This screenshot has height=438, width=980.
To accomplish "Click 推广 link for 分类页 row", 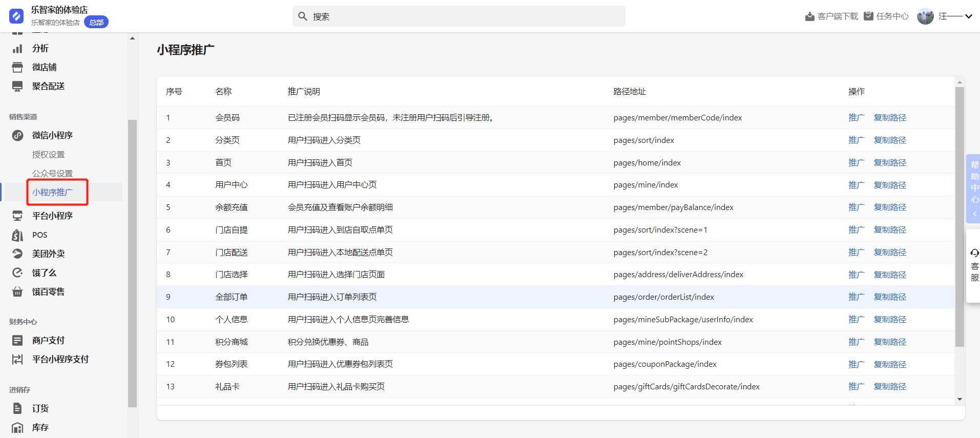I will coord(856,140).
